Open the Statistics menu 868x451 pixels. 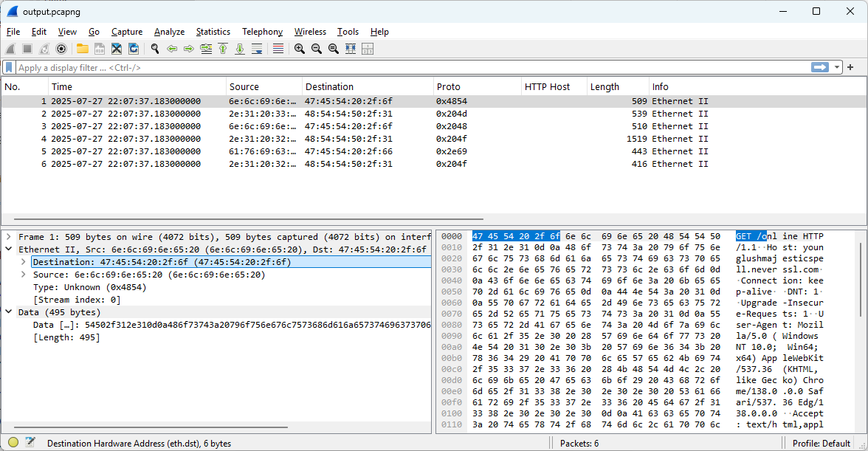[x=213, y=32]
